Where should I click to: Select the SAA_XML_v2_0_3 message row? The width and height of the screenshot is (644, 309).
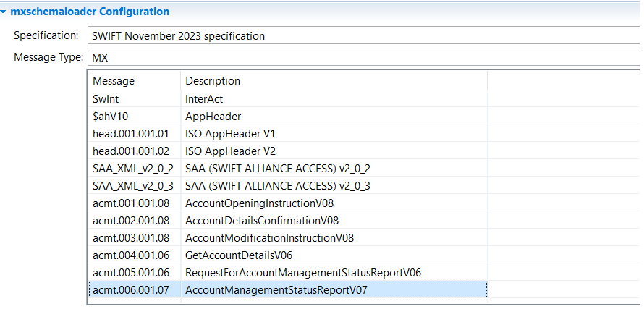pyautogui.click(x=133, y=185)
